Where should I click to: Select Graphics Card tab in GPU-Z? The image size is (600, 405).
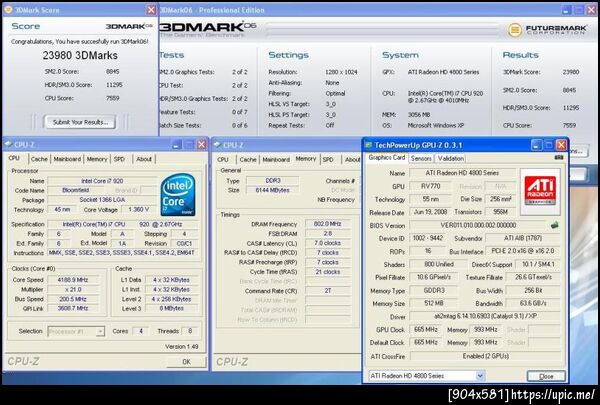386,157
